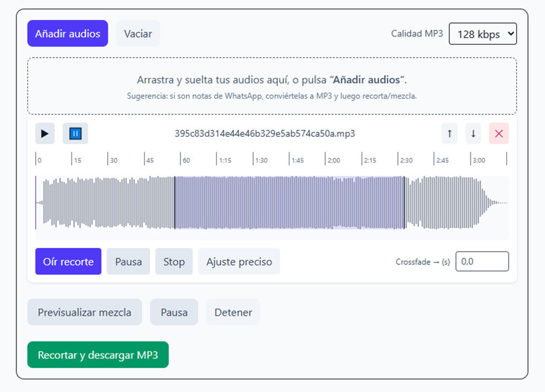Screen dimensions: 545x392
Task: Focus the Crossfade seconds input field
Action: (x=481, y=261)
